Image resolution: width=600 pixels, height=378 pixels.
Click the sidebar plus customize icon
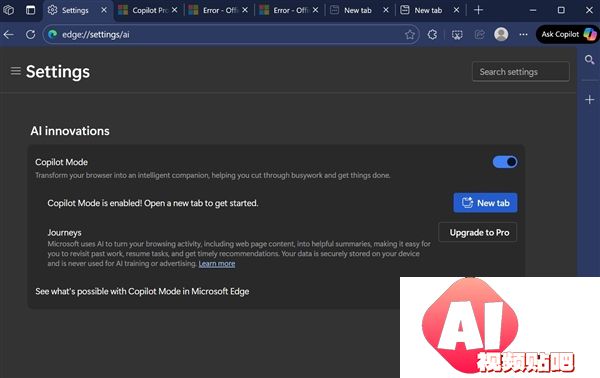click(589, 99)
